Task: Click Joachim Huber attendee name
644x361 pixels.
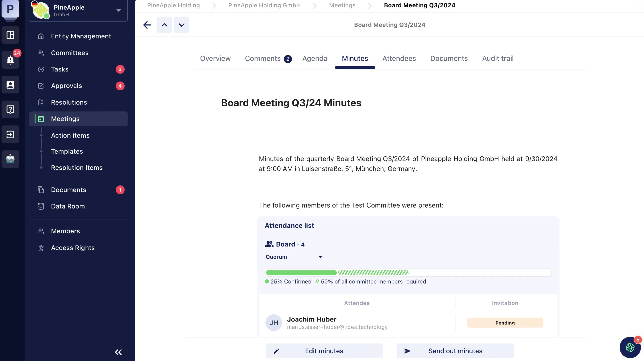Action: (312, 319)
